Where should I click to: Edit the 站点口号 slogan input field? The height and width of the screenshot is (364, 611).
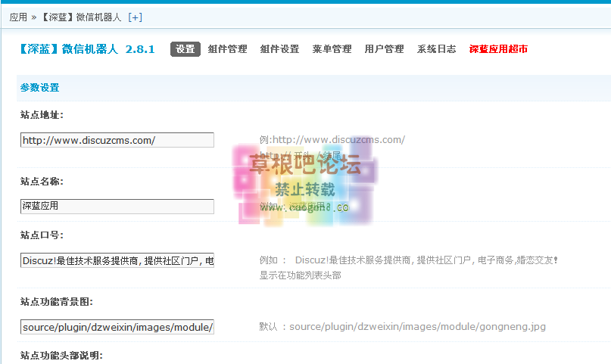pyautogui.click(x=117, y=260)
